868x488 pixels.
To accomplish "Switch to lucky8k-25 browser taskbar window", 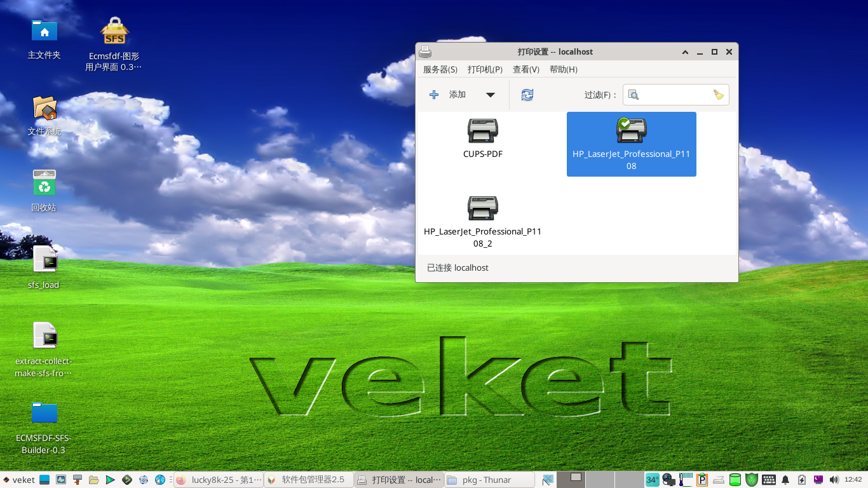I will 219,480.
